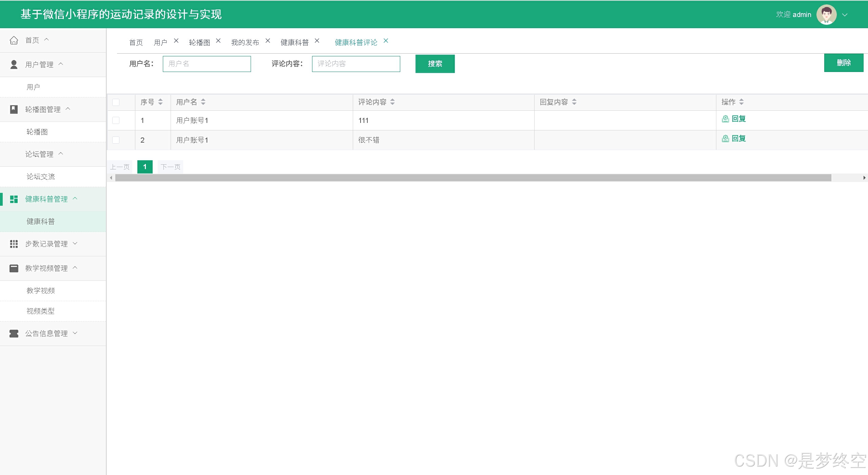Close the 轮播图 tab

coord(218,41)
